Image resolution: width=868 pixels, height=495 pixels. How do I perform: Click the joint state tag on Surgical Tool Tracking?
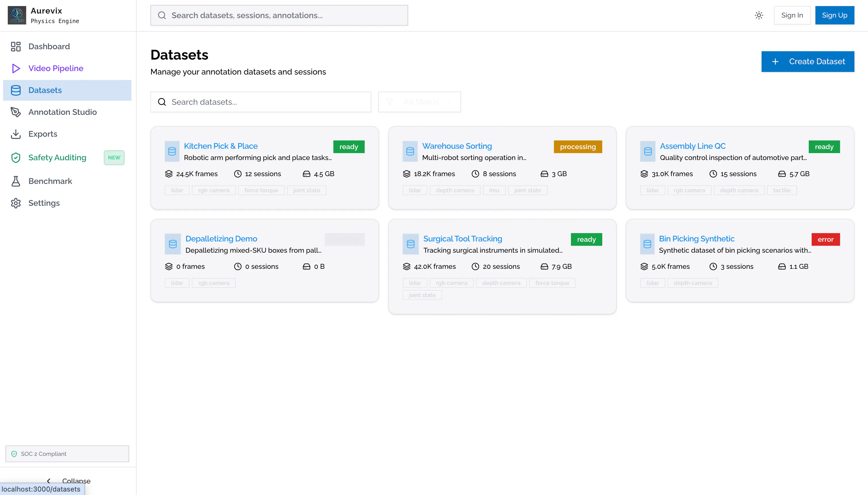coord(422,295)
